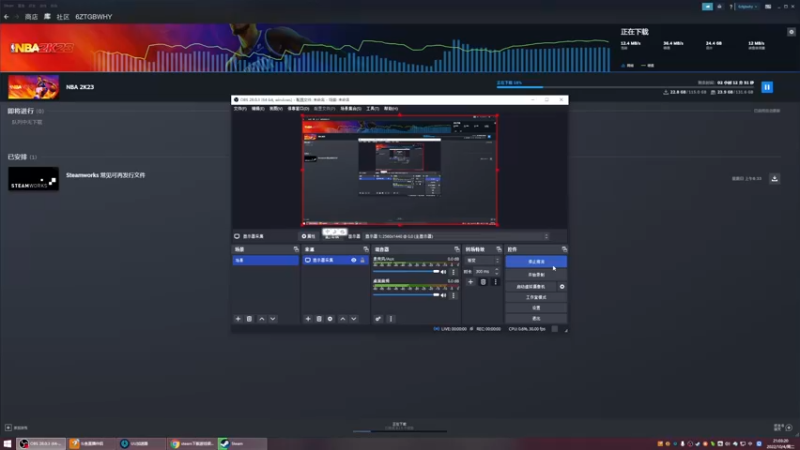The image size is (800, 450).
Task: Open Windows Start menu
Action: click(x=7, y=443)
